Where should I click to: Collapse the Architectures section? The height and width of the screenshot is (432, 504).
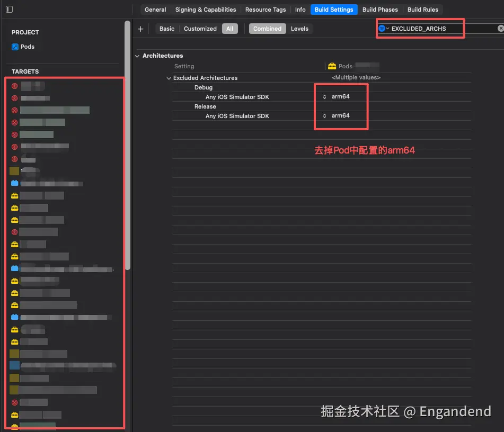point(137,56)
